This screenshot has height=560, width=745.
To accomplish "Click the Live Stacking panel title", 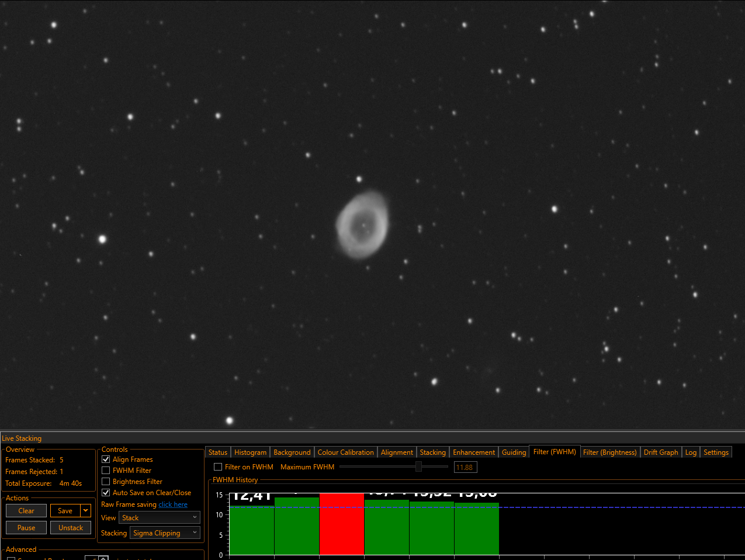I will click(22, 438).
